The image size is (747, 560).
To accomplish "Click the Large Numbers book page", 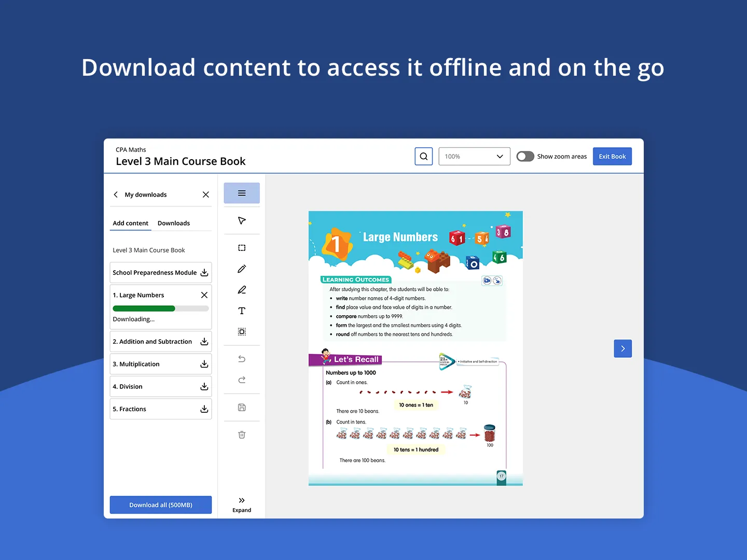I will click(416, 348).
